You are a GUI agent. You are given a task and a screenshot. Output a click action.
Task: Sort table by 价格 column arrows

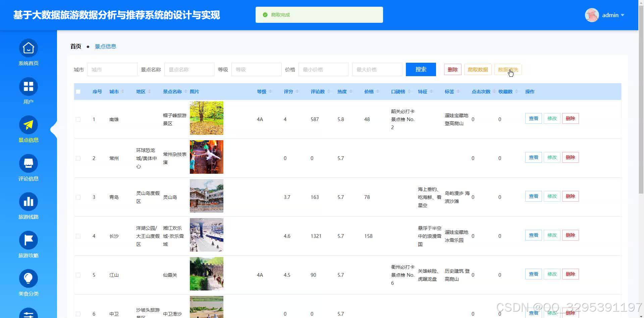(x=378, y=92)
